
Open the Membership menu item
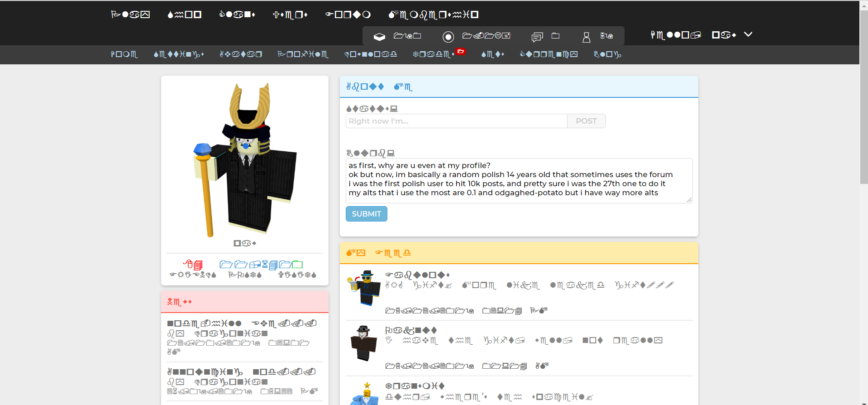(434, 14)
